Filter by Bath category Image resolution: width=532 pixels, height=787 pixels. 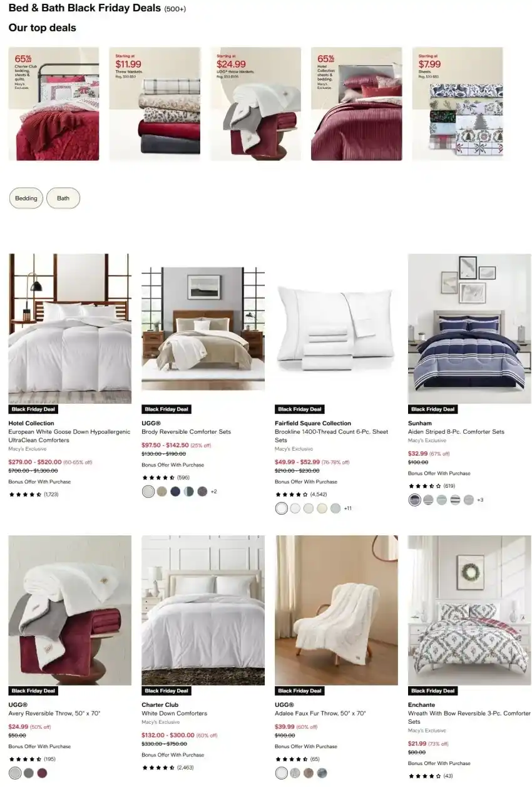point(63,198)
